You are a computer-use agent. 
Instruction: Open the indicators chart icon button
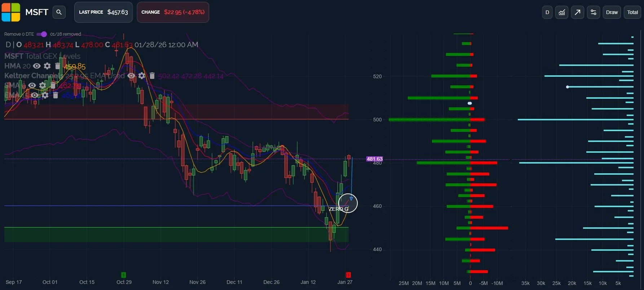(x=562, y=12)
